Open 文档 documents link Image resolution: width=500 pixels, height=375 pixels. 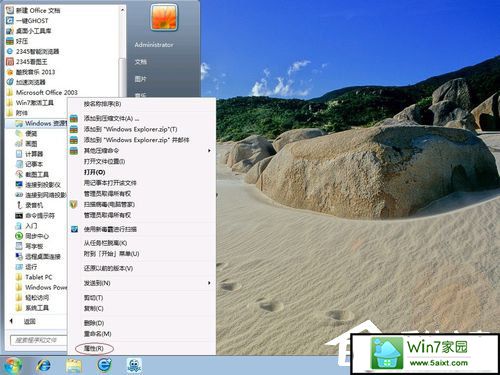click(141, 62)
